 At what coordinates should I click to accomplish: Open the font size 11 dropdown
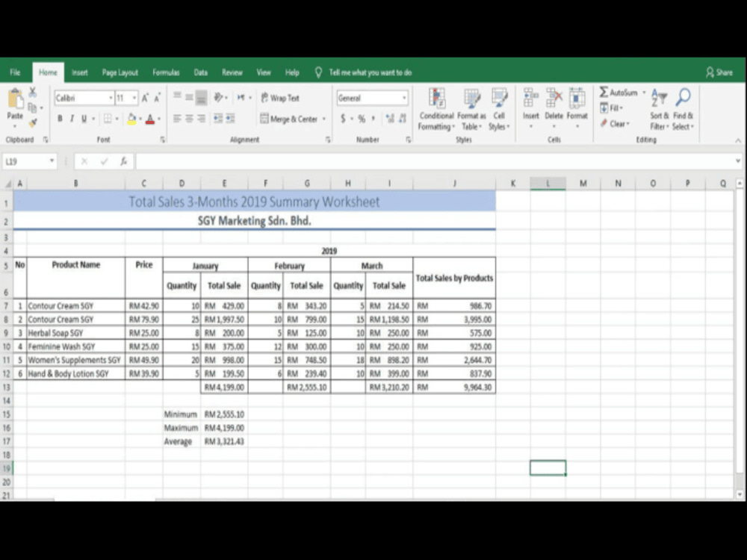(x=134, y=98)
